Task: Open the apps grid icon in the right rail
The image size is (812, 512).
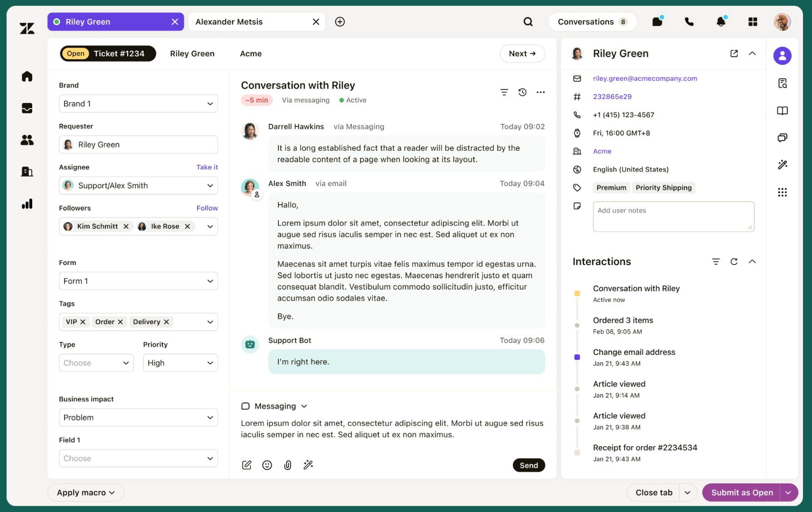Action: 782,192
